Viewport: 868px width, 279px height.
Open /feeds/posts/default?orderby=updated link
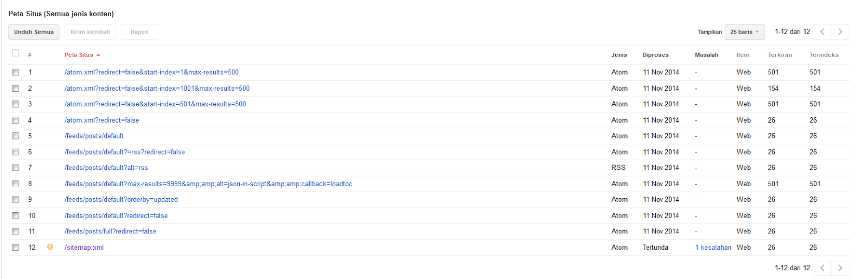[x=121, y=200]
